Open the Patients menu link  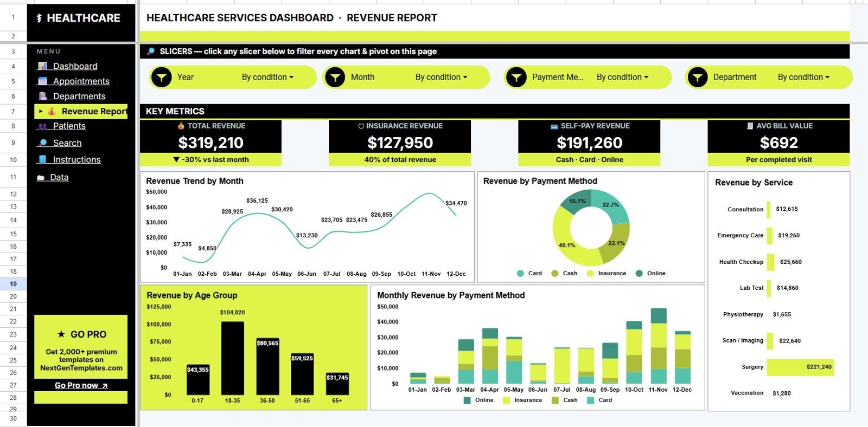point(69,126)
